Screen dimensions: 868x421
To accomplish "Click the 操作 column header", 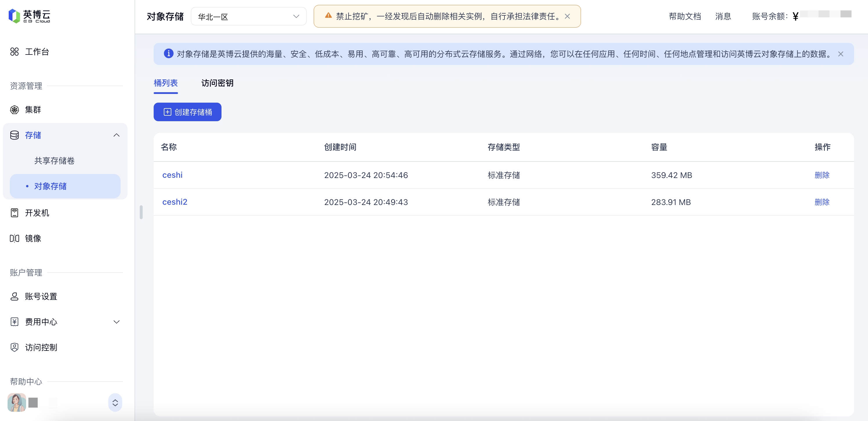I will [x=822, y=147].
